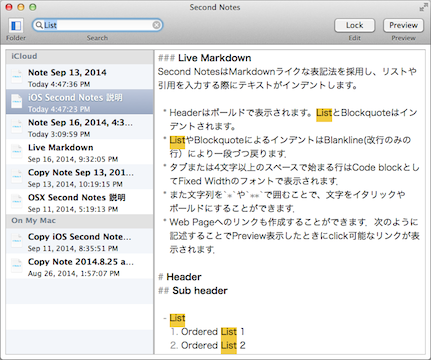Open the Copy iOS Second Note... note
Image resolution: width=431 pixels, height=360 pixels.
click(79, 241)
